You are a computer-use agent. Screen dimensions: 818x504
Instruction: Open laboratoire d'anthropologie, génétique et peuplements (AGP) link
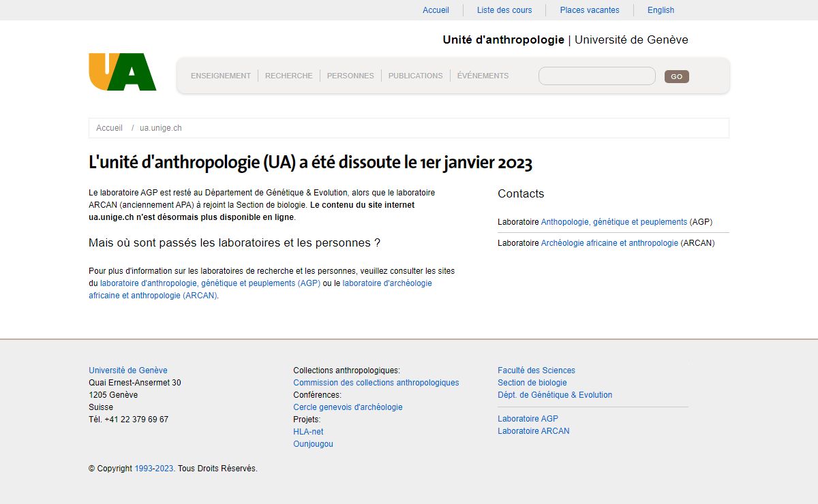(210, 283)
